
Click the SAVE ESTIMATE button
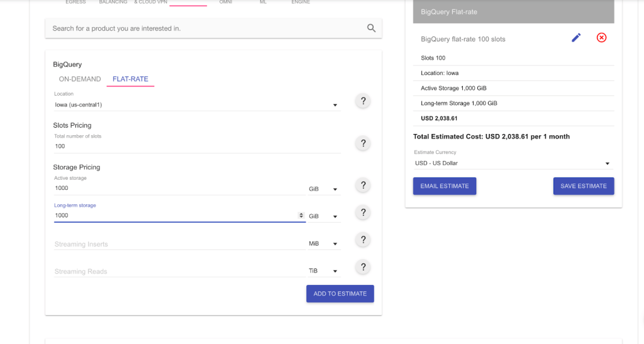click(x=584, y=186)
